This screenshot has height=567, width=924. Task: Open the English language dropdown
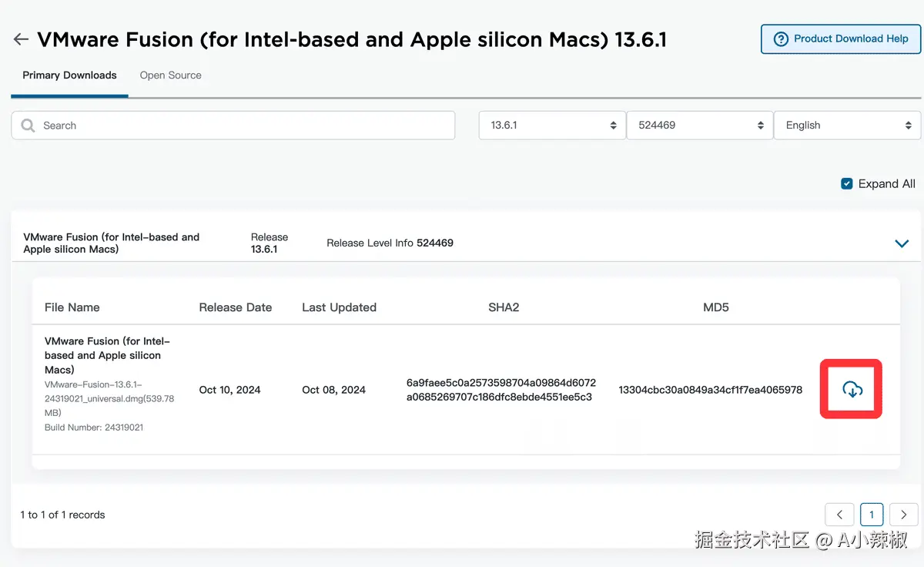846,125
